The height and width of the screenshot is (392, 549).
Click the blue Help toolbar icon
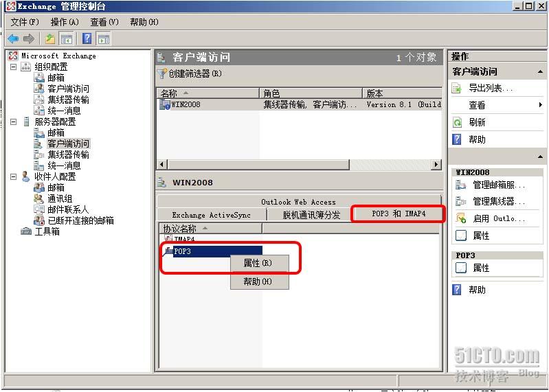click(87, 38)
